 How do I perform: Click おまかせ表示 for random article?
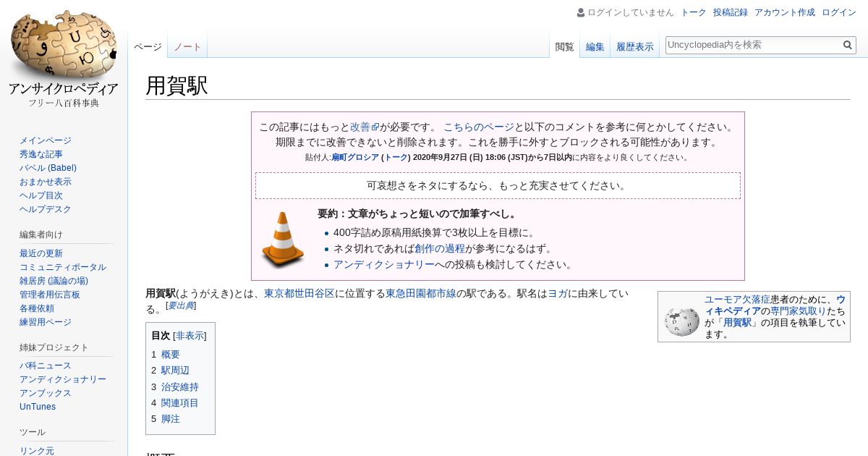[x=46, y=182]
